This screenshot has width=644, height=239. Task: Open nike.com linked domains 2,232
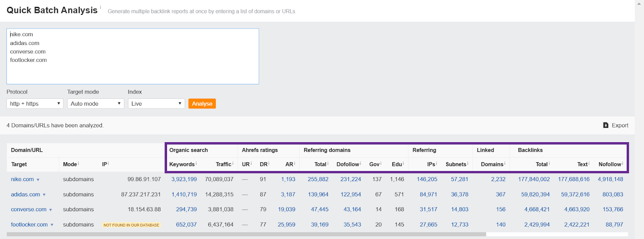498,179
